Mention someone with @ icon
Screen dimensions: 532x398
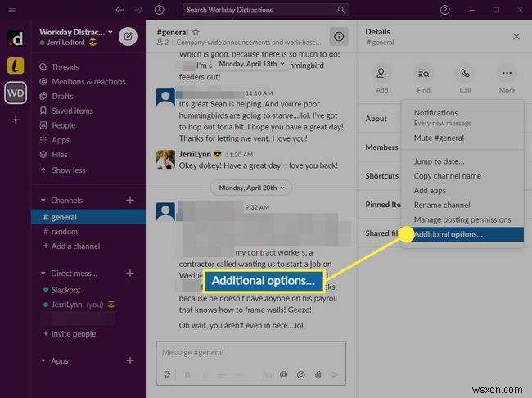[x=284, y=374]
